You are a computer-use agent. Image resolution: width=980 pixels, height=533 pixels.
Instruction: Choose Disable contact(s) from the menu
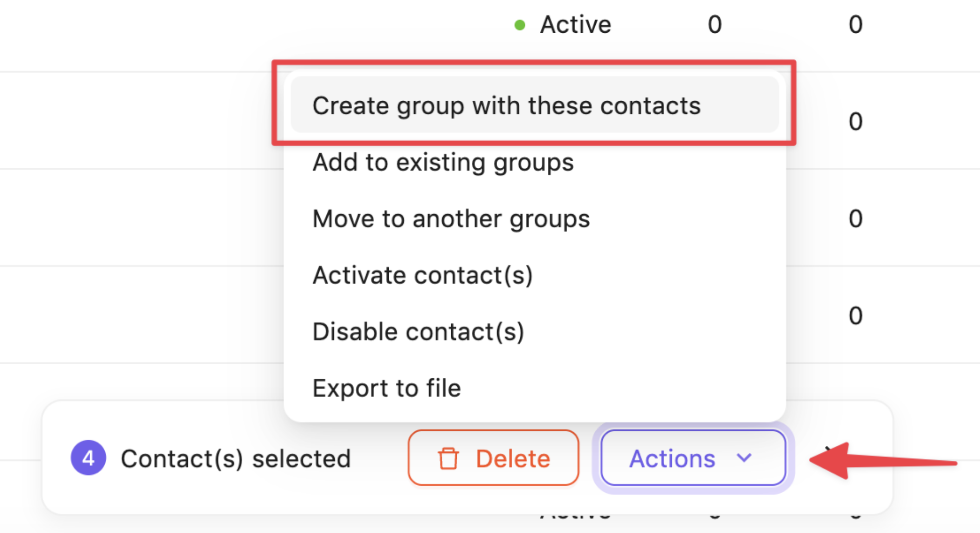click(x=418, y=331)
